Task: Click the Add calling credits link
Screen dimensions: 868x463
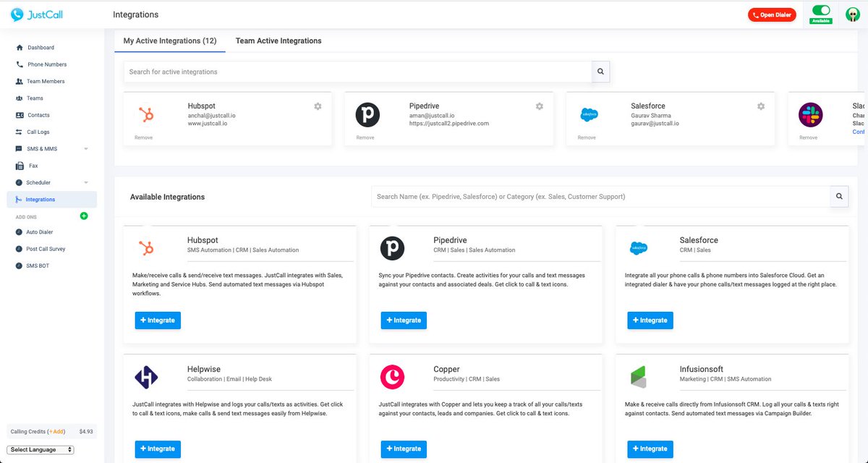Action: pos(56,432)
